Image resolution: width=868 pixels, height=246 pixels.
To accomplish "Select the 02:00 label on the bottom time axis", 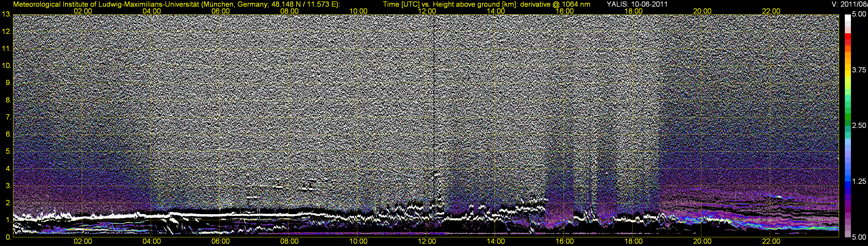I will 83,242.
